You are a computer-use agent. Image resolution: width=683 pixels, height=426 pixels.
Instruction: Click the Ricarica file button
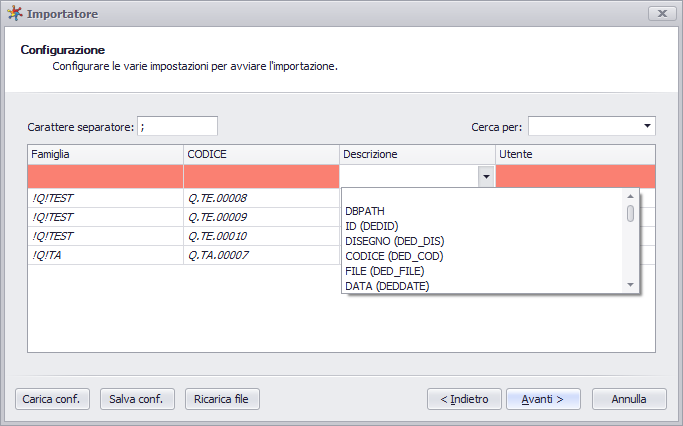[x=222, y=399]
